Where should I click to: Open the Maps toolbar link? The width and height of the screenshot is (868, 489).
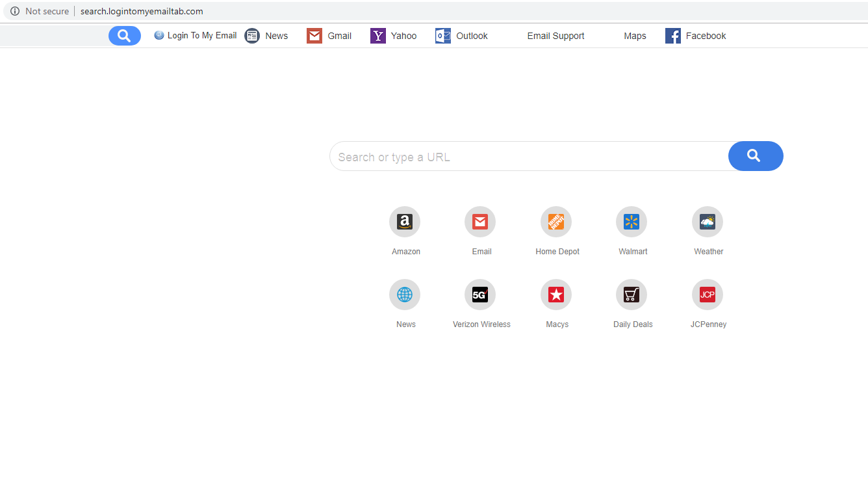click(635, 36)
